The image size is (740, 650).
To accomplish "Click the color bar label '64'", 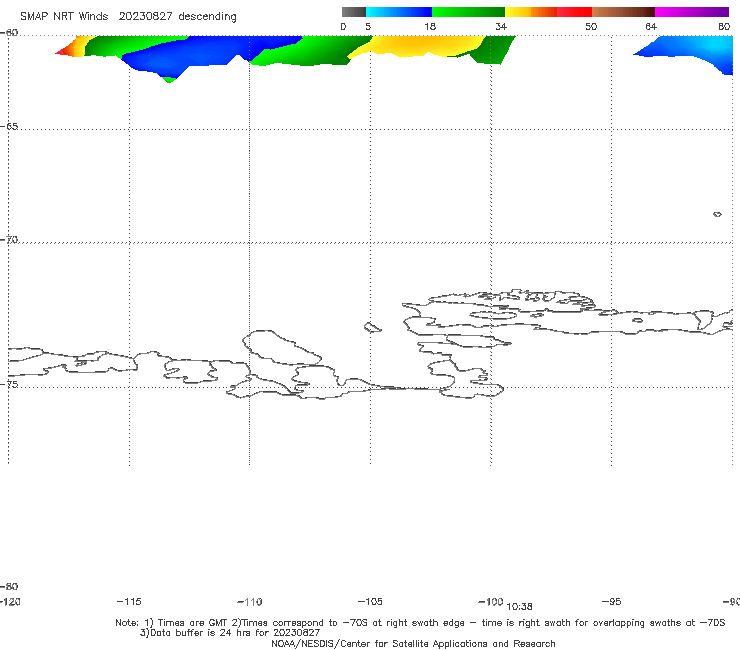I will (x=651, y=26).
